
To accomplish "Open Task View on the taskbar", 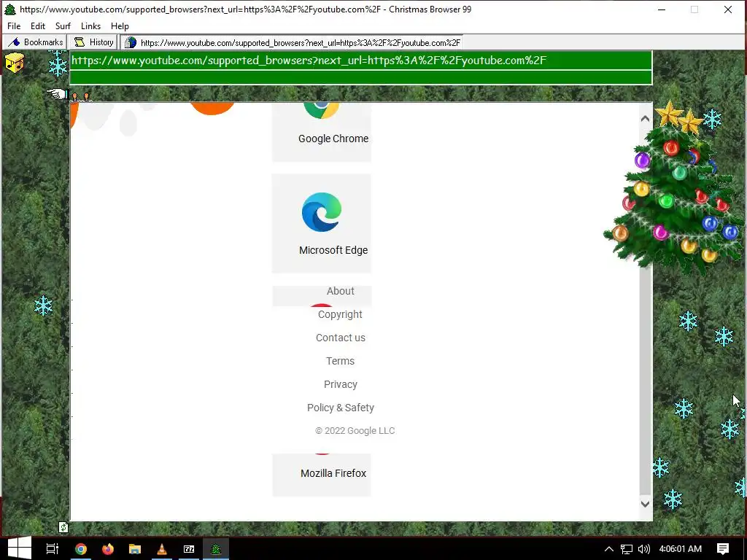I will point(52,549).
